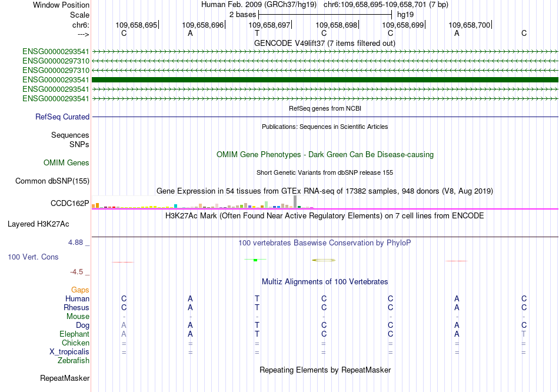Image resolution: width=559 pixels, height=392 pixels.
Task: Click the X_tropicalis species label
Action: click(x=69, y=352)
